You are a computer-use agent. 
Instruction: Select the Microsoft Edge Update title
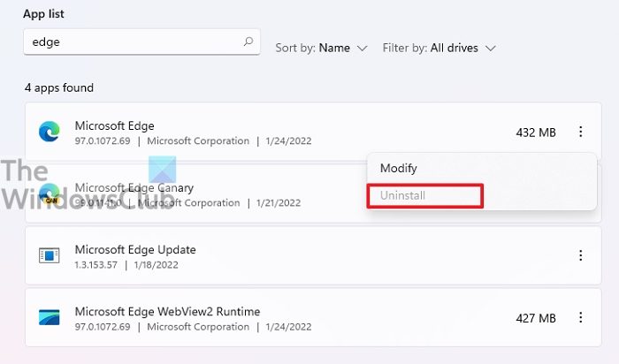[x=135, y=249]
